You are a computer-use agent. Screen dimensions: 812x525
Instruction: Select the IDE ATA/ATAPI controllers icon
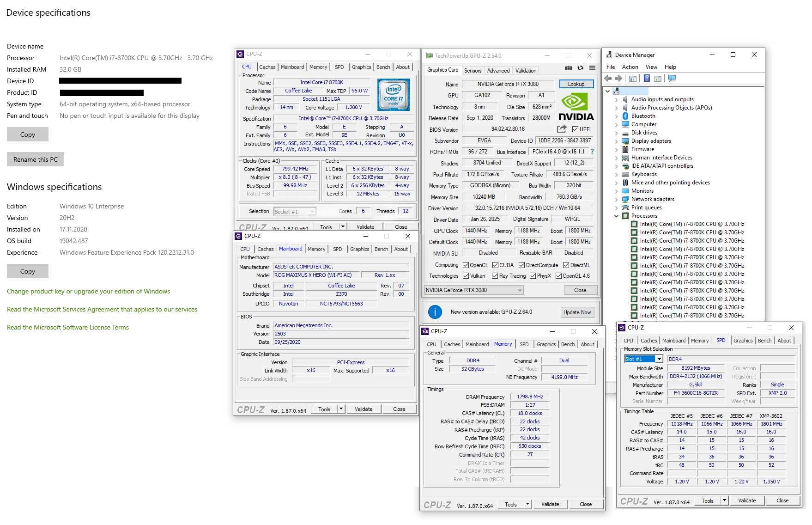click(x=625, y=166)
